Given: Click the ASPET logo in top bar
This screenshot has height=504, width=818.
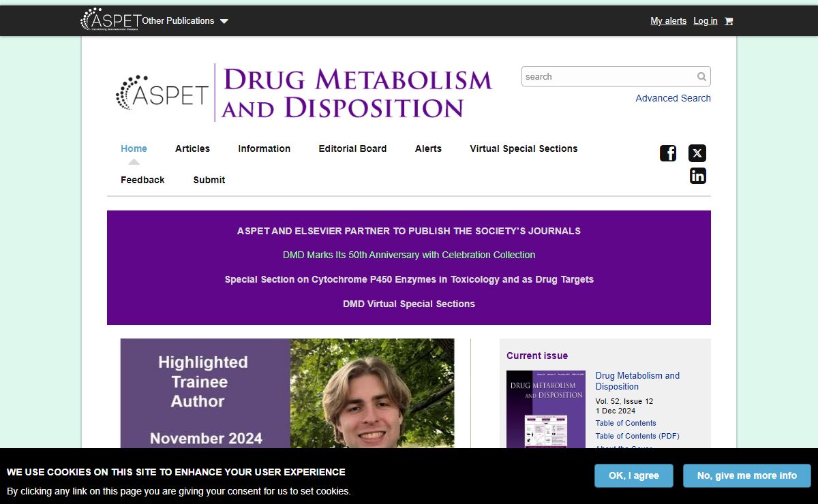Looking at the screenshot, I should coord(110,20).
